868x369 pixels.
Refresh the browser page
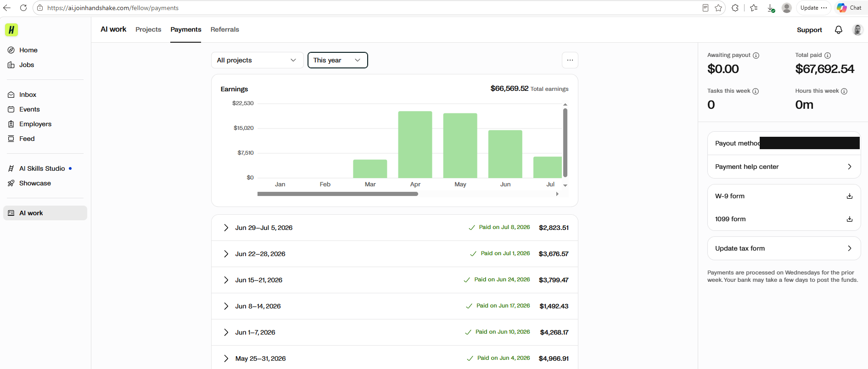pos(23,8)
